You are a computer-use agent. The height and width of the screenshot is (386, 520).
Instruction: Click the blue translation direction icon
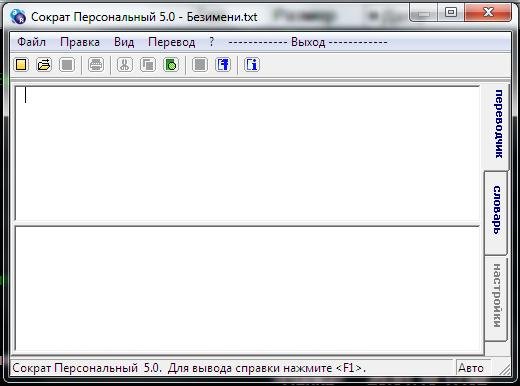(223, 65)
